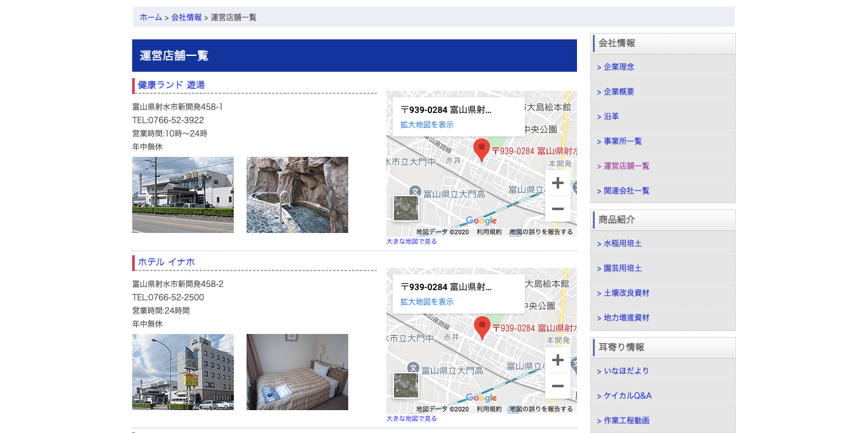This screenshot has height=433, width=868.
Task: View the rock bath photo thumbnail
Action: (x=297, y=195)
